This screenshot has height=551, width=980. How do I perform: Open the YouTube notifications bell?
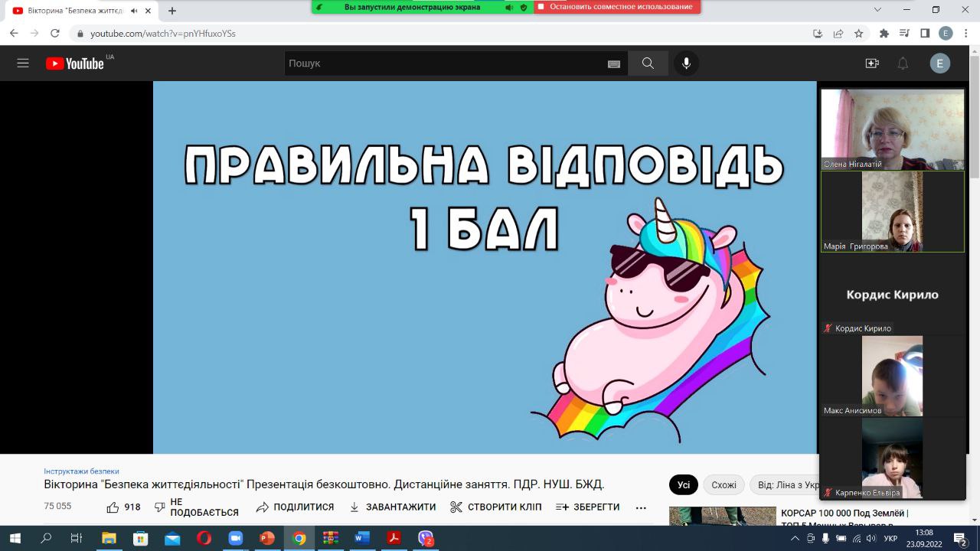point(903,64)
